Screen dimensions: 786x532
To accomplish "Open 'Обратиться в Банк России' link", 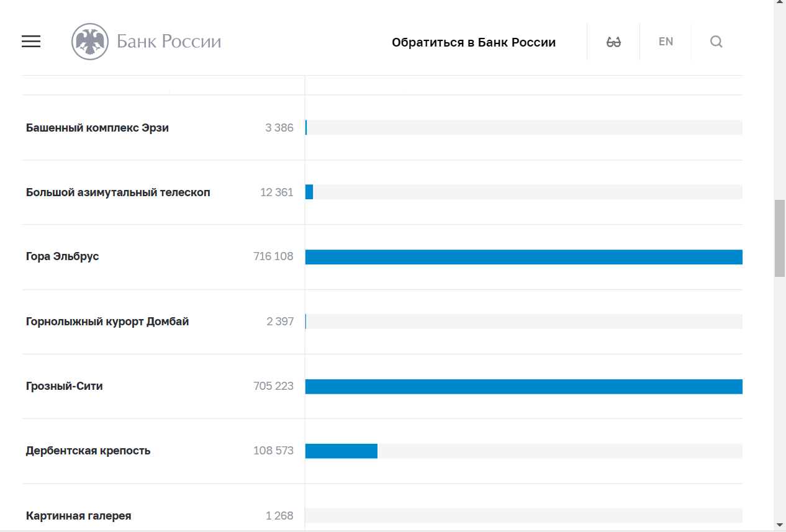I will (474, 42).
